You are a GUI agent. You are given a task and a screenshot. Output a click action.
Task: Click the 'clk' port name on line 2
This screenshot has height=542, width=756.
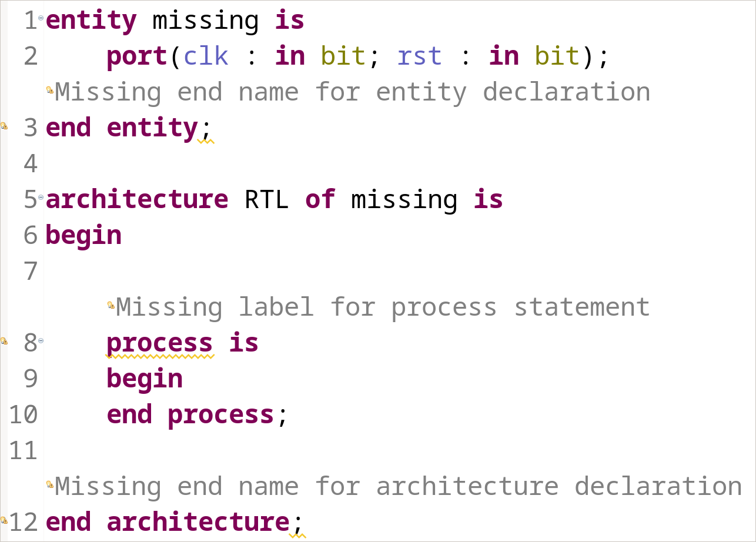click(206, 56)
